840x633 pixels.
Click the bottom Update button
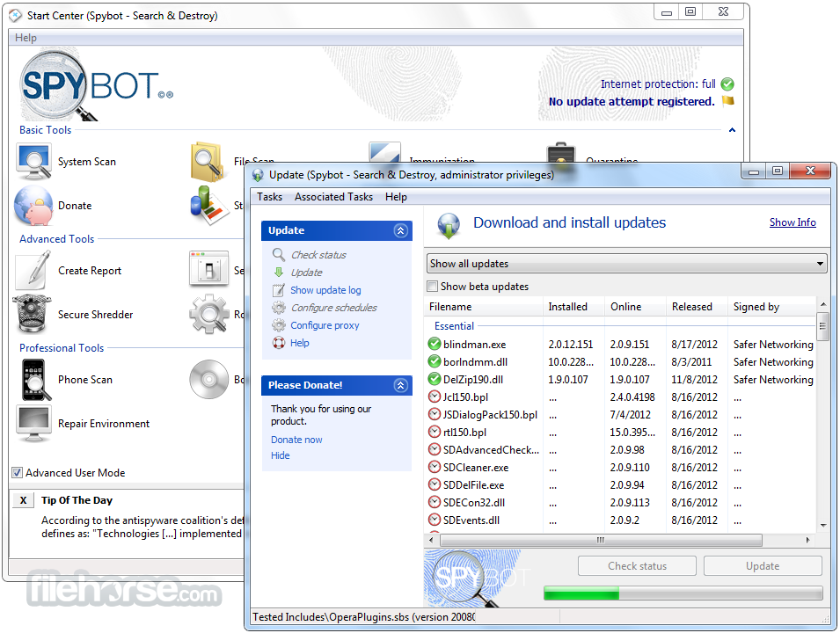[x=763, y=566]
